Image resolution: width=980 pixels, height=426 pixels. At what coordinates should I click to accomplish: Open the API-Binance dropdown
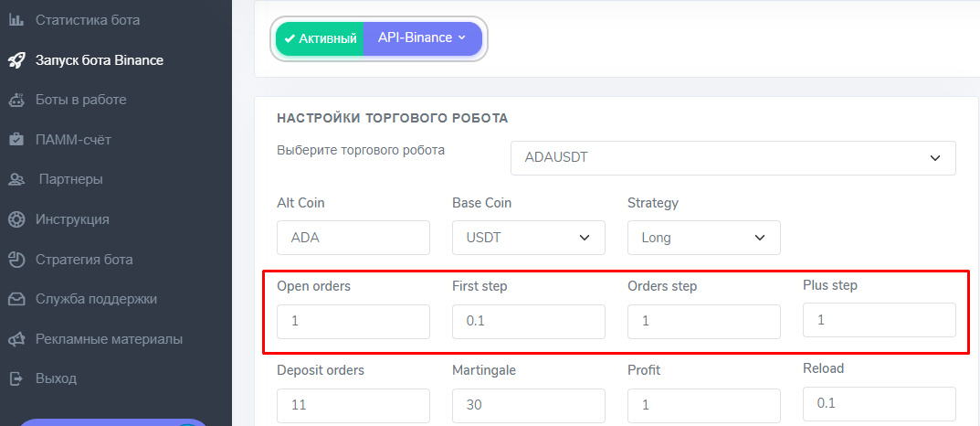click(422, 38)
